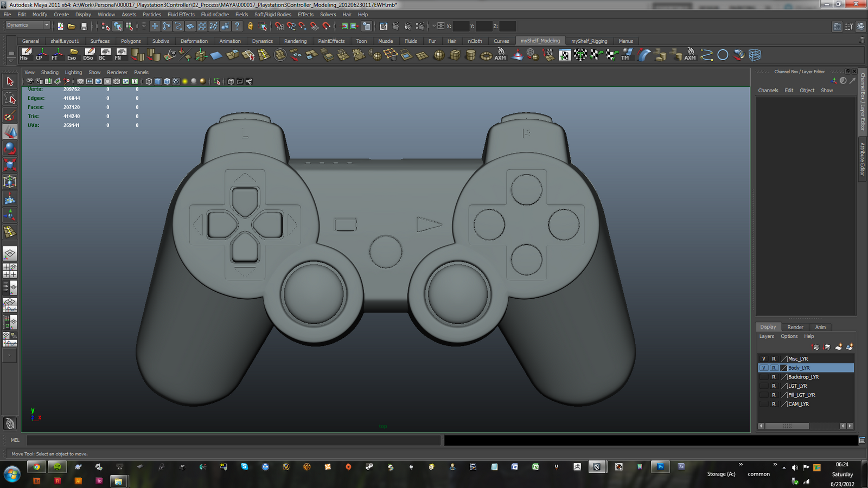Toggle visibility of Misc_LYR layer

coord(764,359)
